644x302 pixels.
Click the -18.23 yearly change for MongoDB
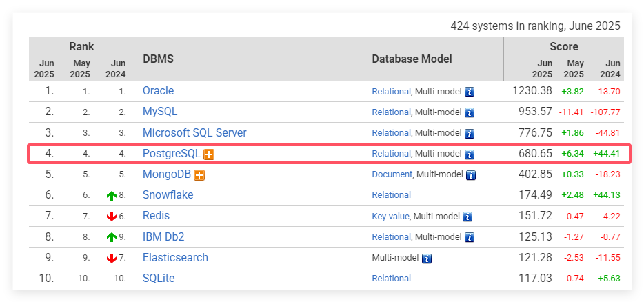(x=607, y=174)
